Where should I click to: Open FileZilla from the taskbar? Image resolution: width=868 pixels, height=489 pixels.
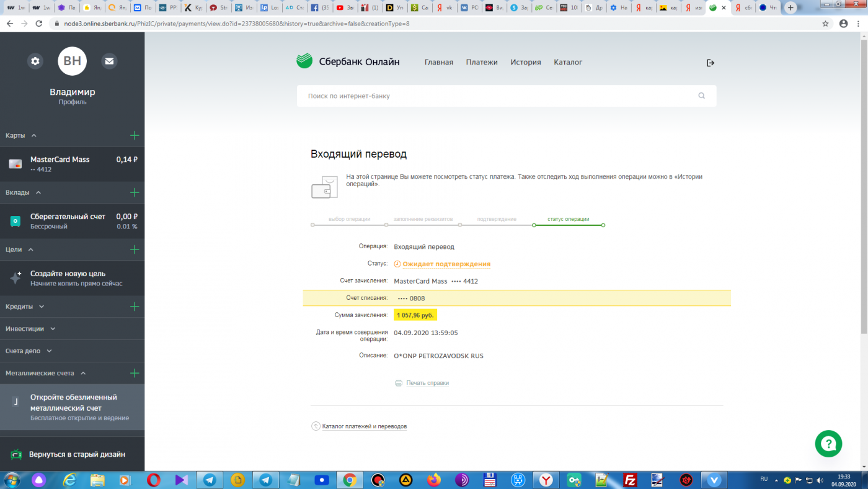[630, 480]
